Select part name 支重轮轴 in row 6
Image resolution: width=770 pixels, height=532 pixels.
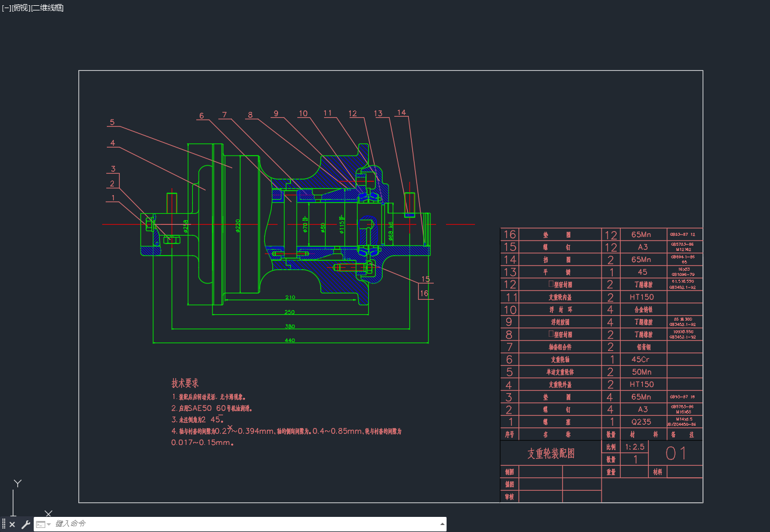(560, 360)
